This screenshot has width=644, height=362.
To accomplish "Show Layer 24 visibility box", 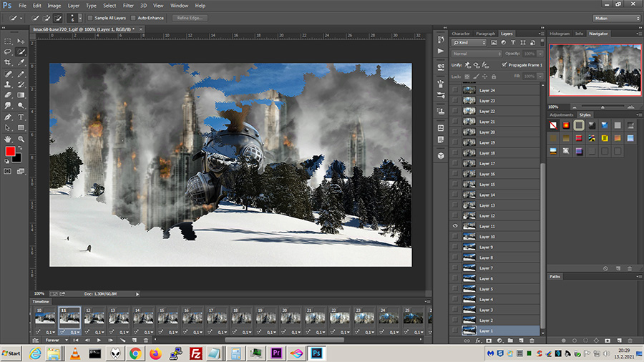I will point(455,90).
